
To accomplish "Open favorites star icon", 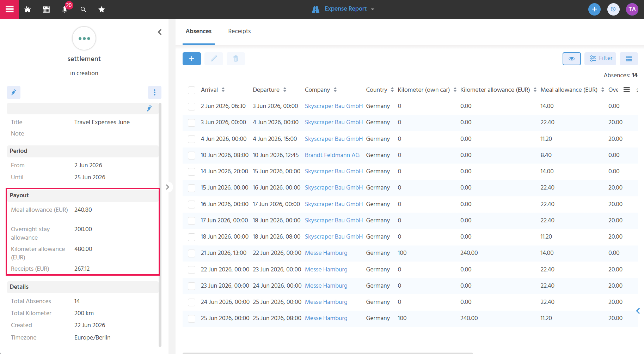I will (102, 10).
